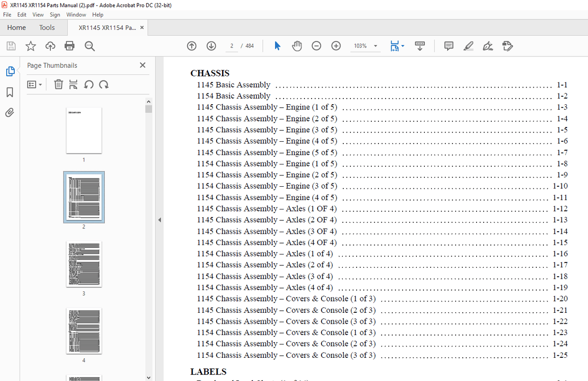Screen dimensions: 588x381
Task: Select the Hand pan tool
Action: 297,46
